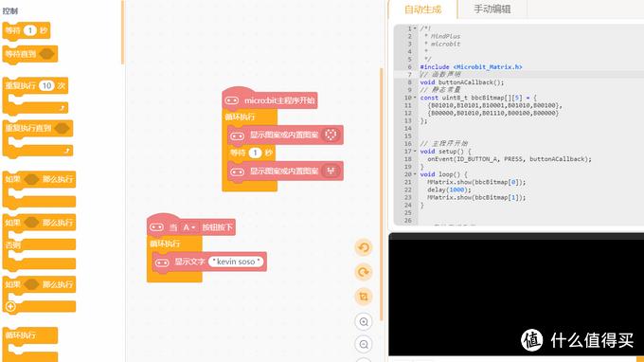The height and width of the screenshot is (362, 644).
Task: Select the '当 A 按钮按下' event block
Action: pos(191,226)
